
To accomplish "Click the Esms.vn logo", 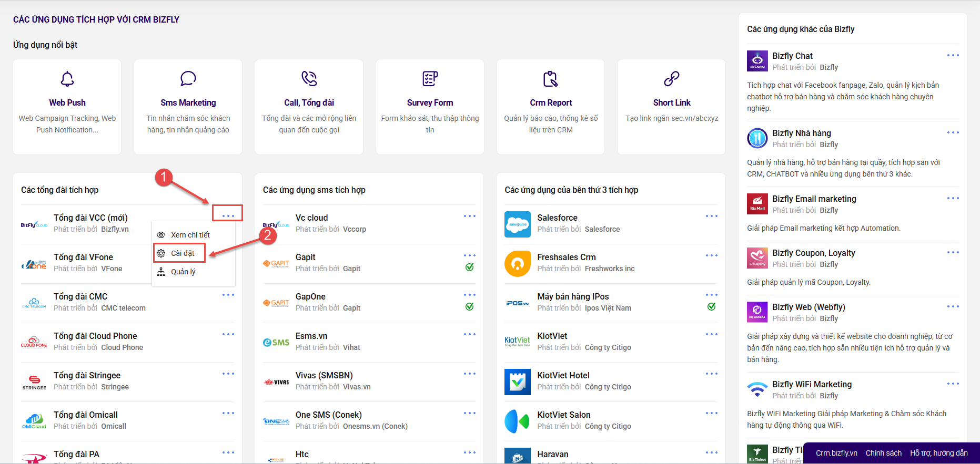I will point(276,343).
